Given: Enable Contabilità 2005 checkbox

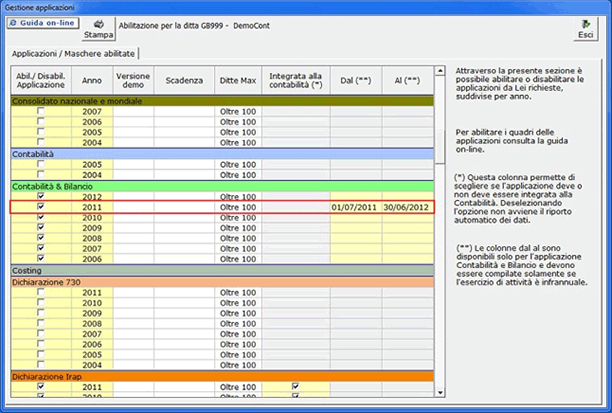Looking at the screenshot, I should [x=41, y=164].
